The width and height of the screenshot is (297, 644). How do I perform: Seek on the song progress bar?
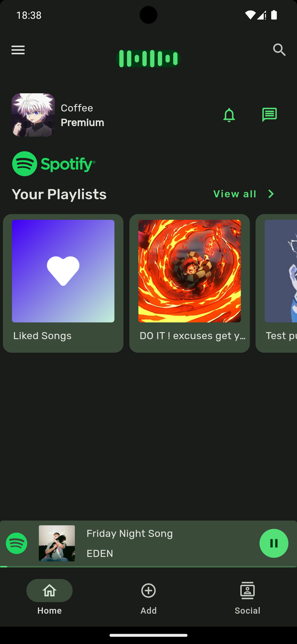148,567
